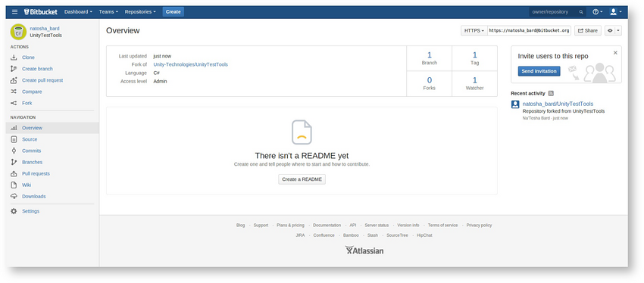This screenshot has height=283, width=644.
Task: Click the Settings gear icon in sidebar
Action: coord(14,211)
